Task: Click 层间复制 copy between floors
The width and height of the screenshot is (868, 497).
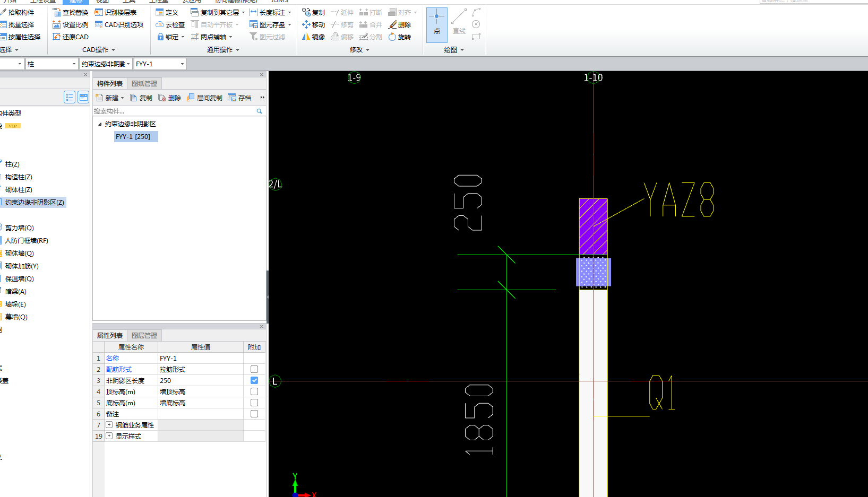Action: pos(204,98)
